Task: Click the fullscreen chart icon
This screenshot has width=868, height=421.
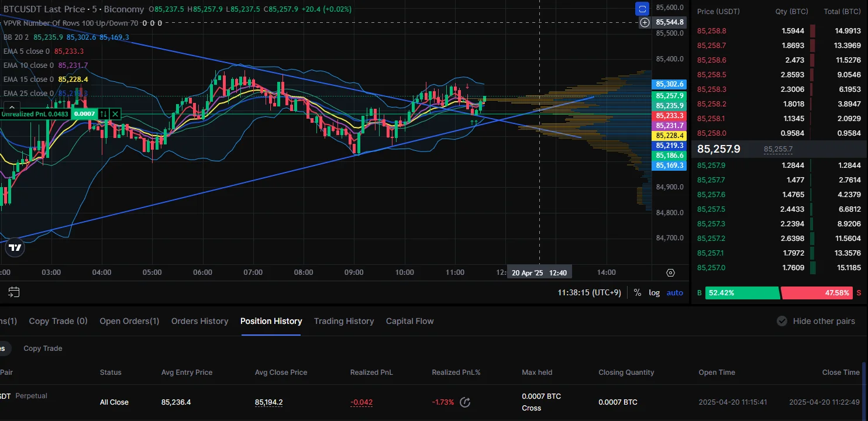Action: click(642, 9)
